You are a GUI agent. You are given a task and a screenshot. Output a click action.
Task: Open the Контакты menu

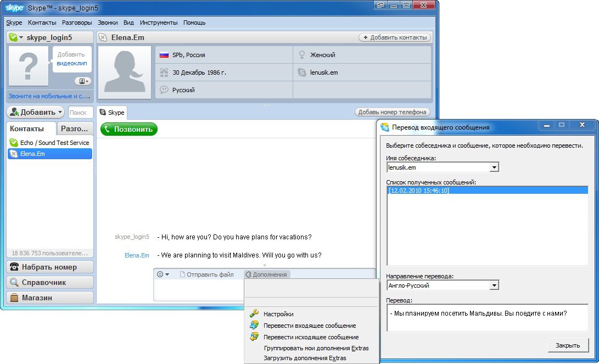42,23
